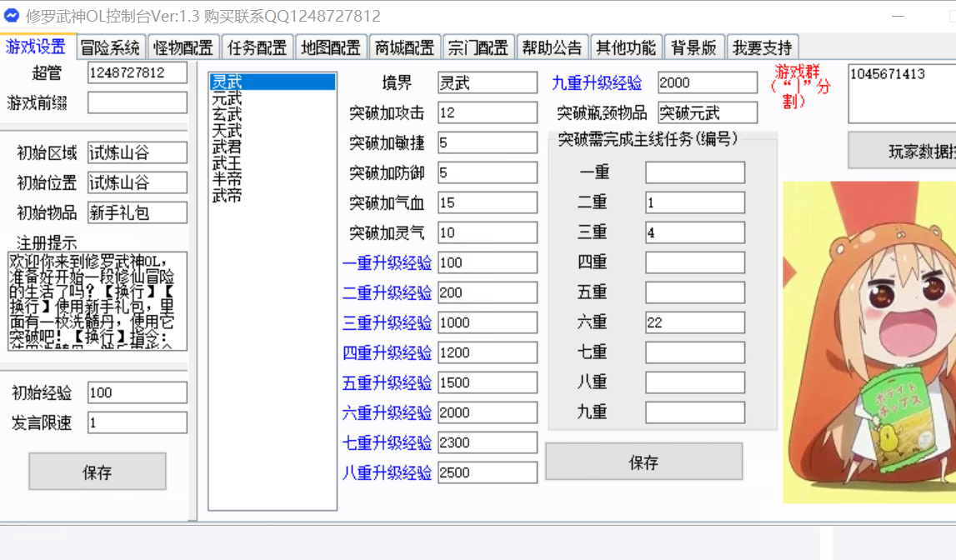Choose 武君 from the realm list

[227, 147]
